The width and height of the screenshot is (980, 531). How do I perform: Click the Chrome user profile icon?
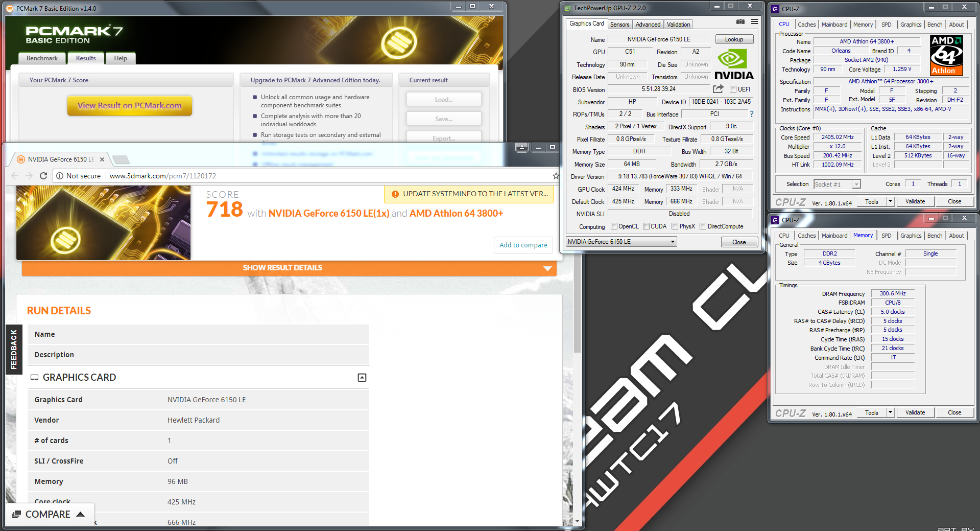(x=522, y=148)
